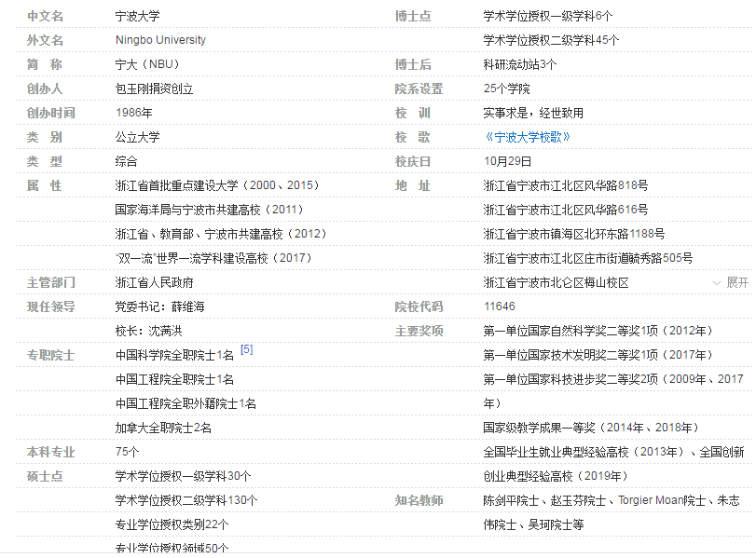Screen dimensions: 756x558
Task: Expand the address list with 展开
Action: pos(731,283)
